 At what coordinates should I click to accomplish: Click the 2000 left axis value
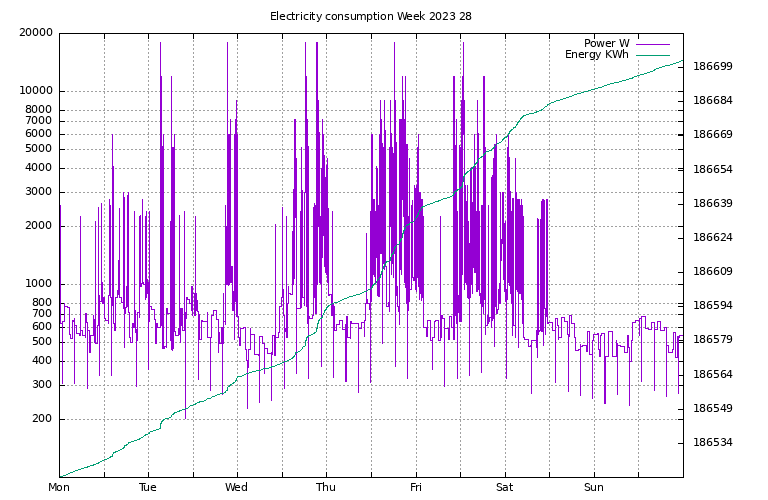pyautogui.click(x=39, y=226)
